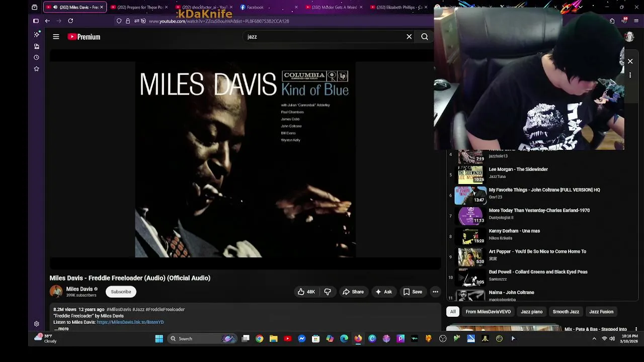View site security padlock info
Image resolution: width=644 pixels, height=362 pixels.
click(x=128, y=21)
